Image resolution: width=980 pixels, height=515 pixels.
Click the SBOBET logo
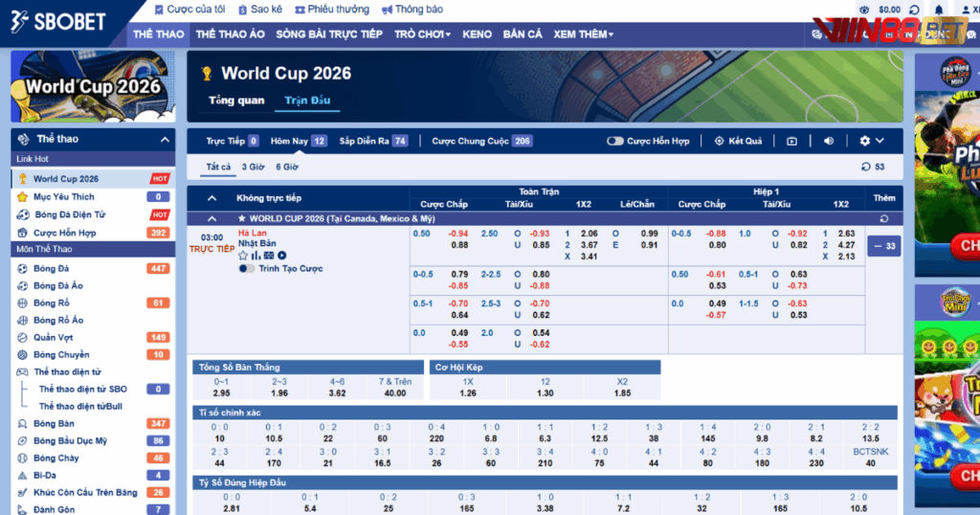coord(57,22)
